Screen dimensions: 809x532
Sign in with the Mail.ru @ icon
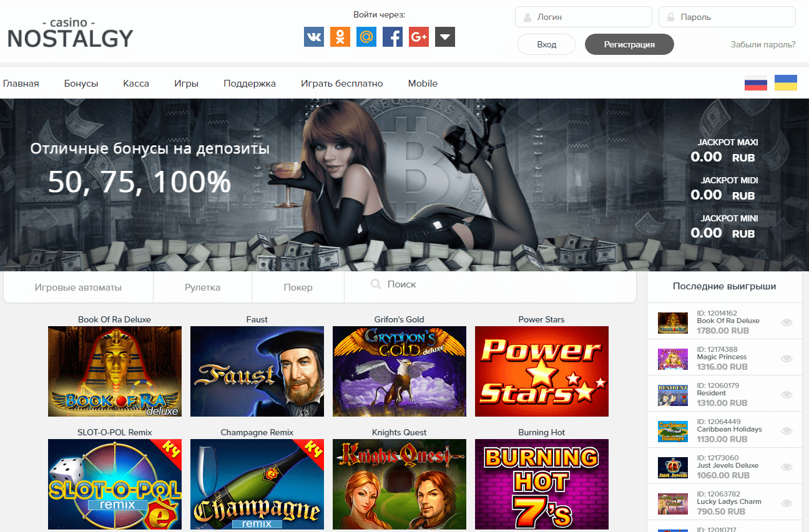(x=366, y=37)
